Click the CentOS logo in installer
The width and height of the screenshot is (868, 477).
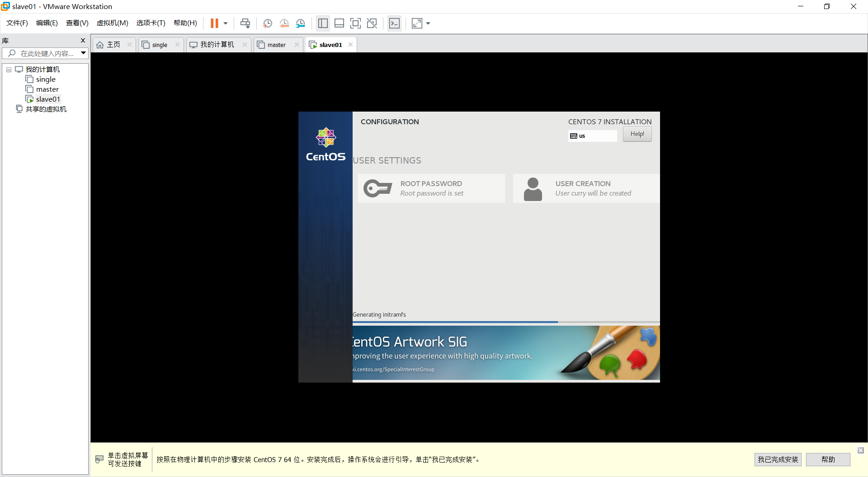pyautogui.click(x=325, y=145)
